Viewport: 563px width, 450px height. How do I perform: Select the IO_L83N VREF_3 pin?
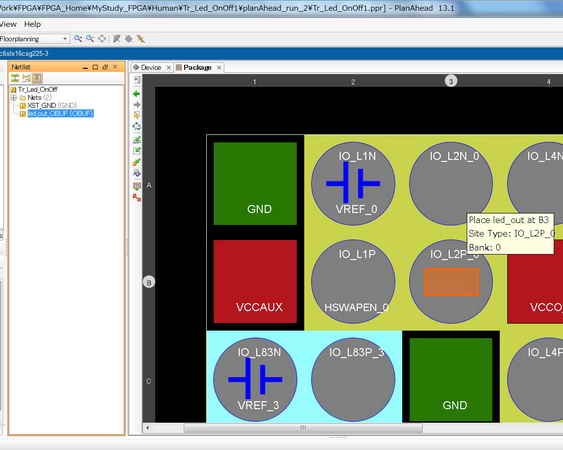click(x=255, y=380)
